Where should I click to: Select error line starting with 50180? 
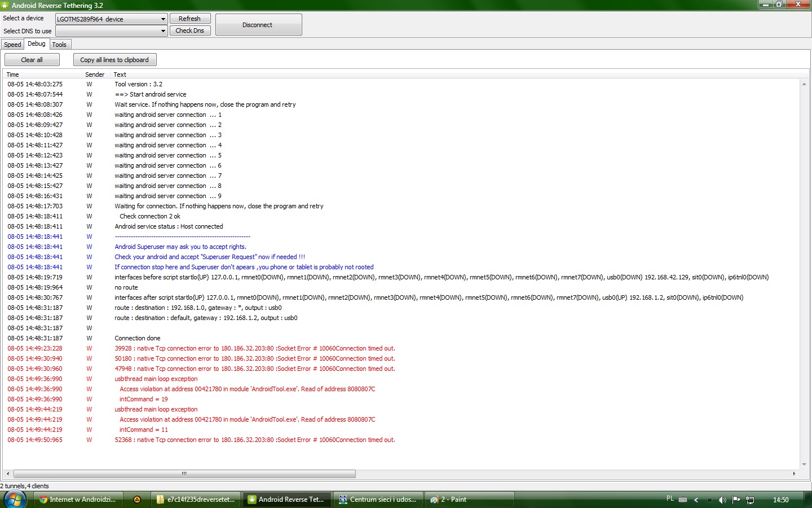click(255, 358)
